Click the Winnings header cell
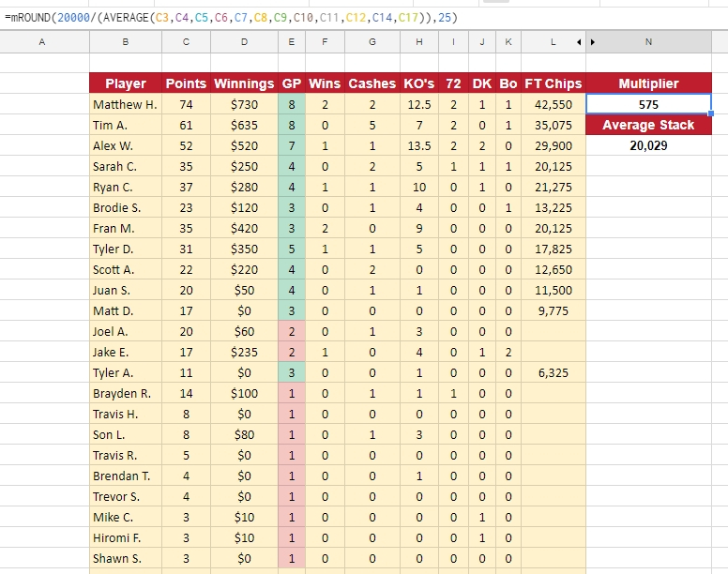 click(244, 83)
